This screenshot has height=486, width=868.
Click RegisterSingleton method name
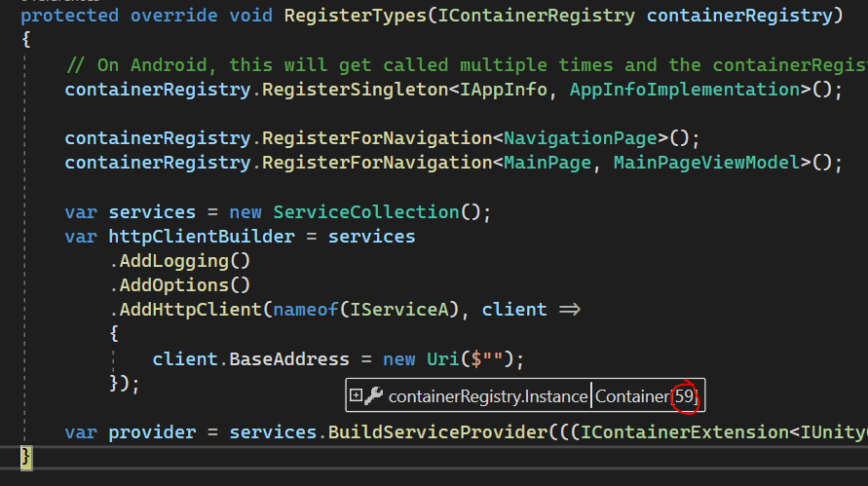[x=355, y=90]
